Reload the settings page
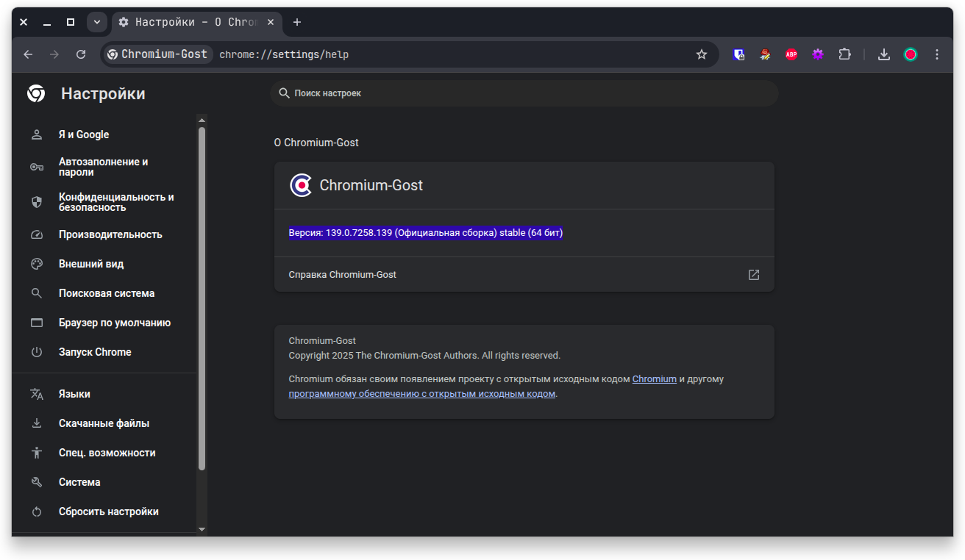Image resolution: width=965 pixels, height=560 pixels. [x=81, y=54]
